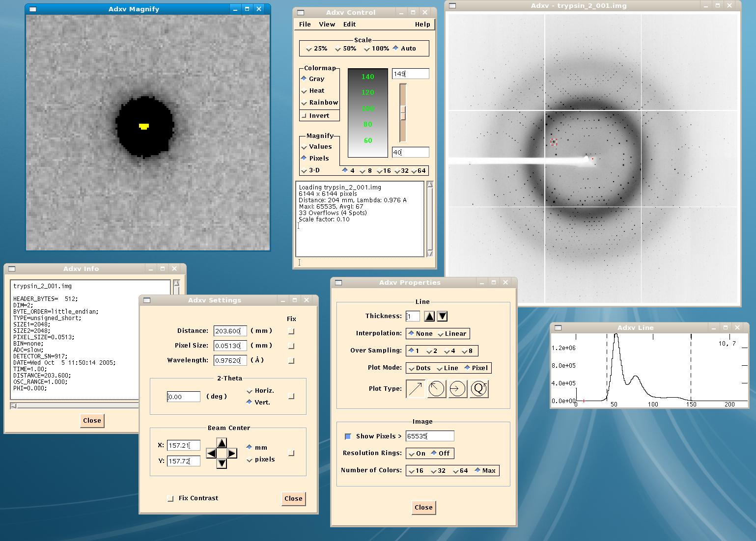Click the Distance input field
756x541 pixels.
coord(230,331)
